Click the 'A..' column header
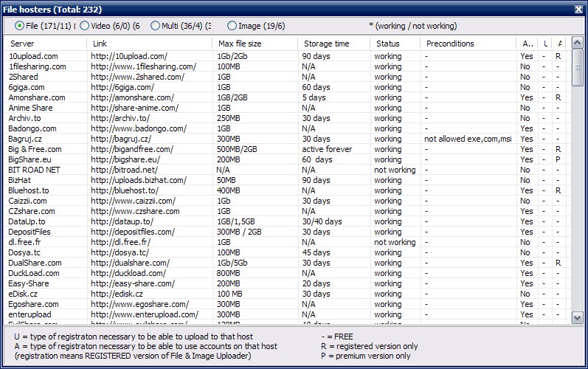 (x=527, y=44)
